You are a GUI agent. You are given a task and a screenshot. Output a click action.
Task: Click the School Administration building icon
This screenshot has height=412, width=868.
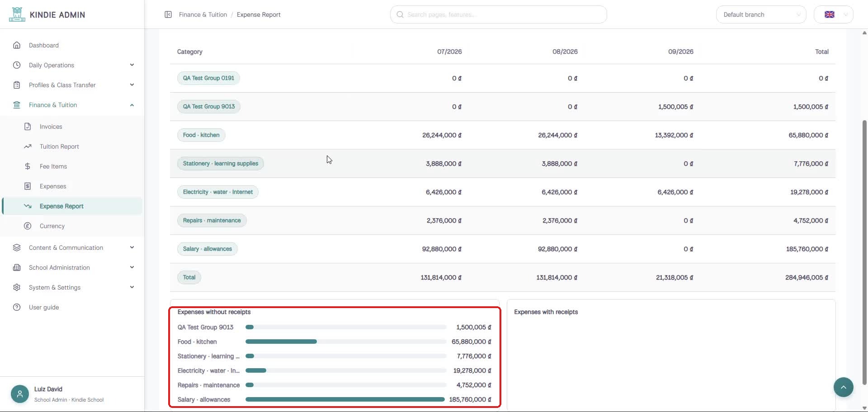point(17,267)
